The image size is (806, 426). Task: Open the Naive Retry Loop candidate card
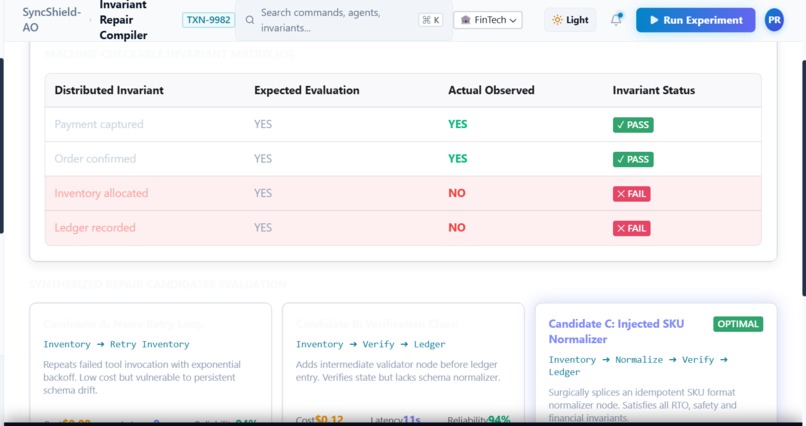(x=151, y=362)
